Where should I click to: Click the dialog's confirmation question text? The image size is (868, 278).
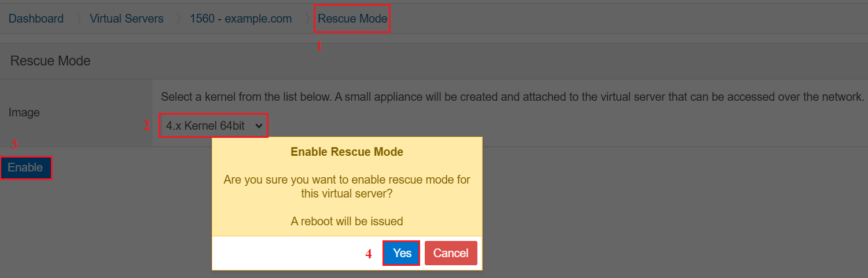(347, 187)
